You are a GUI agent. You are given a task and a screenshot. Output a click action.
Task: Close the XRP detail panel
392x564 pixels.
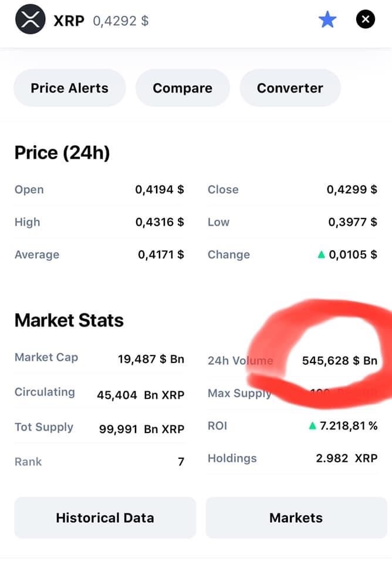click(366, 19)
